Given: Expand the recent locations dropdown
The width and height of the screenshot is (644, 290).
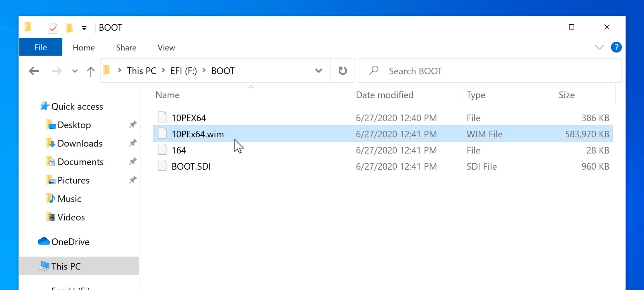Looking at the screenshot, I should coord(75,71).
